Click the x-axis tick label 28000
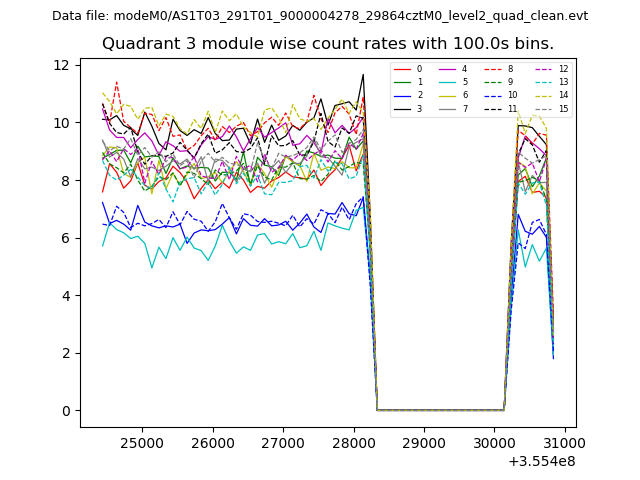This screenshot has width=640, height=480. (353, 441)
